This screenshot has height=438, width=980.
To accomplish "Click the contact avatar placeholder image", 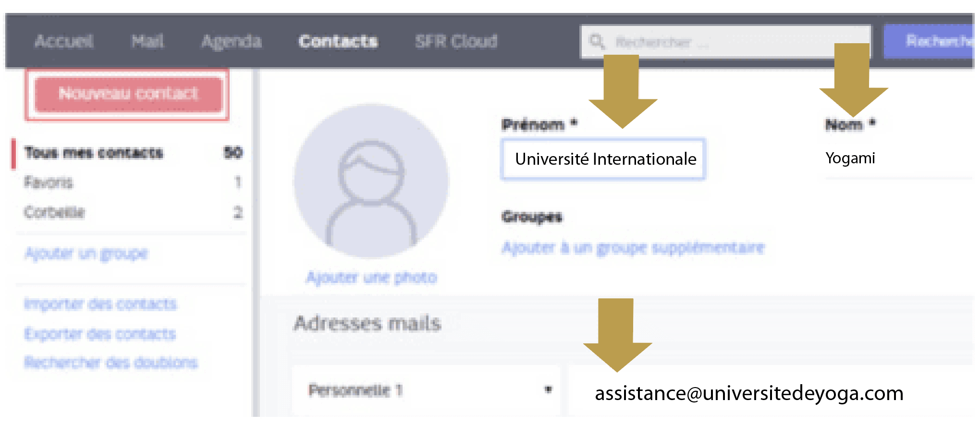I will (x=371, y=182).
